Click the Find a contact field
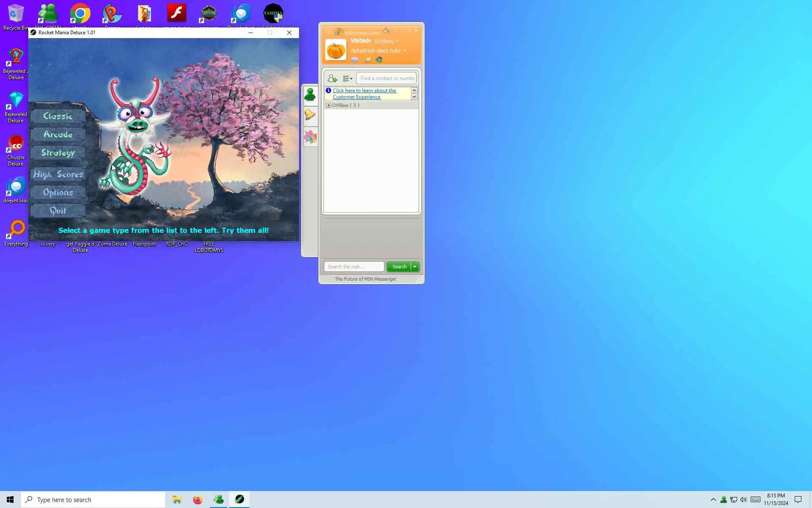Screen dimensions: 812x508 pyautogui.click(x=387, y=78)
